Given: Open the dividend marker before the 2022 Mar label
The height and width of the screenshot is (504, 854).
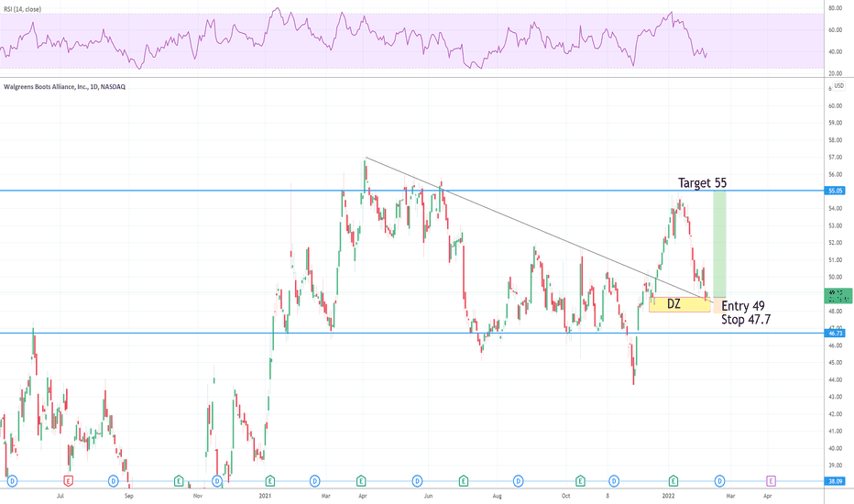Looking at the screenshot, I should click(720, 481).
